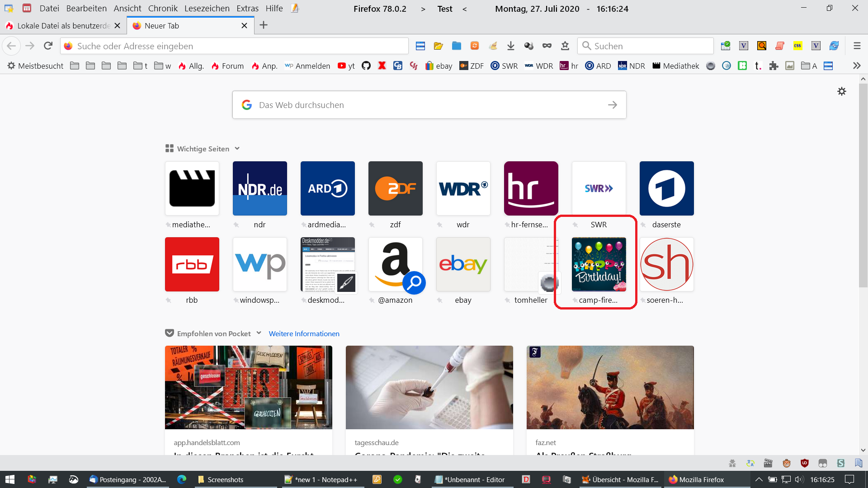
Task: Open the Lesezeichen menu
Action: [x=207, y=9]
